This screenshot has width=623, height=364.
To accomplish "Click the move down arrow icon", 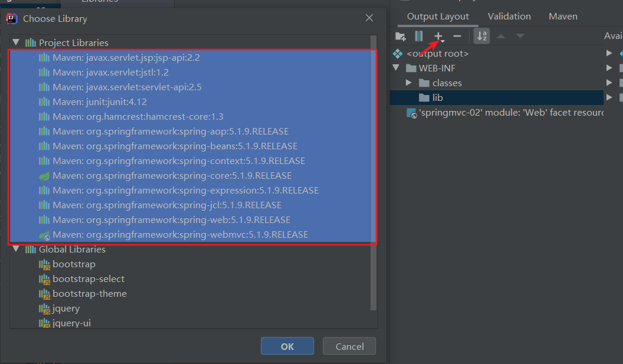I will click(x=520, y=36).
